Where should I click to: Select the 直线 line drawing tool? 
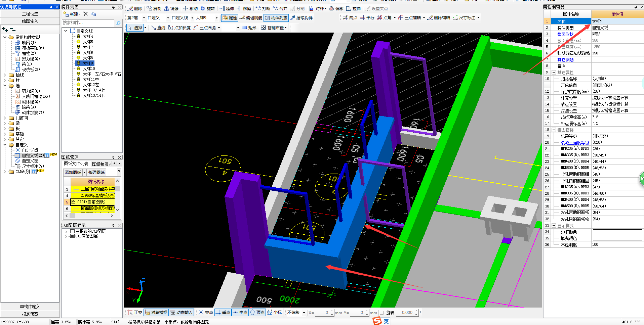158,28
